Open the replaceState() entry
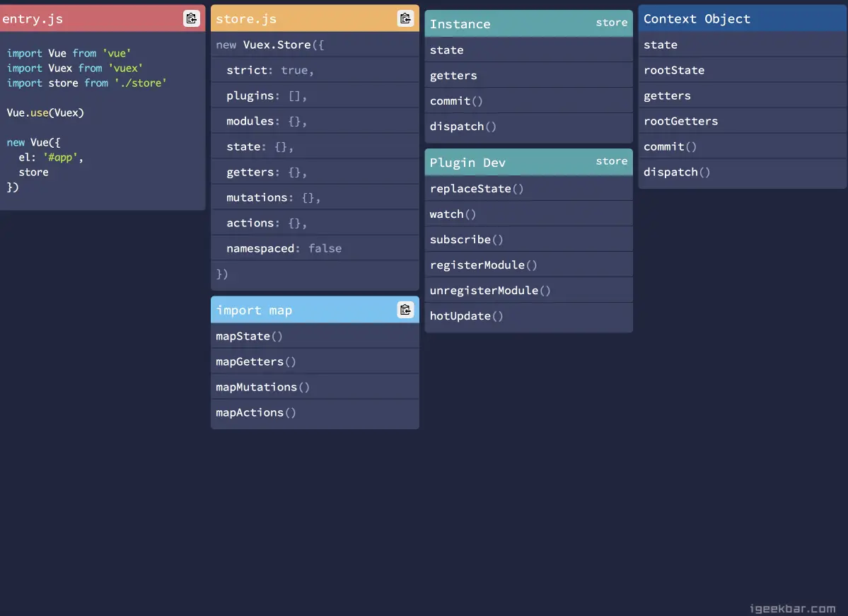Viewport: 848px width, 616px height. [x=528, y=188]
